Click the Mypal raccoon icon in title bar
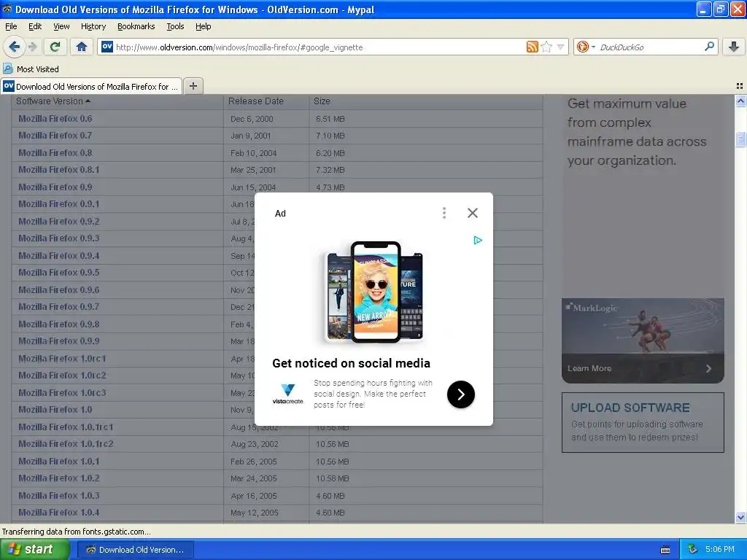The width and height of the screenshot is (747, 560). [7, 9]
